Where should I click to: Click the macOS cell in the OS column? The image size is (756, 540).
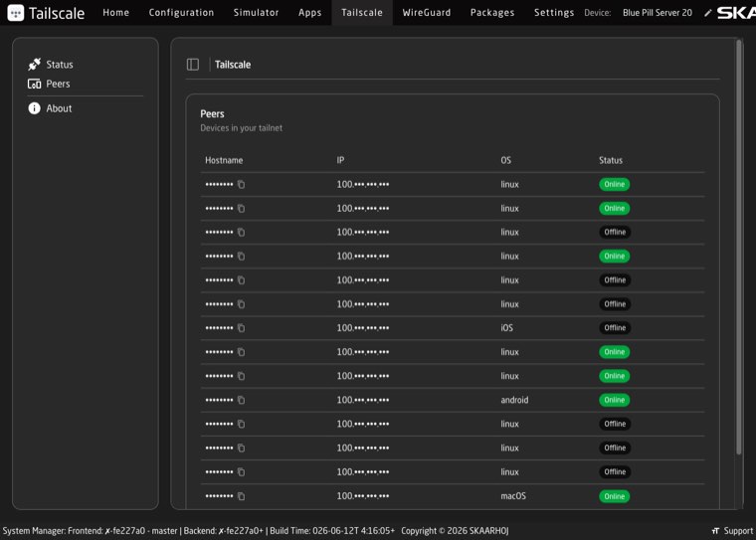tap(513, 495)
